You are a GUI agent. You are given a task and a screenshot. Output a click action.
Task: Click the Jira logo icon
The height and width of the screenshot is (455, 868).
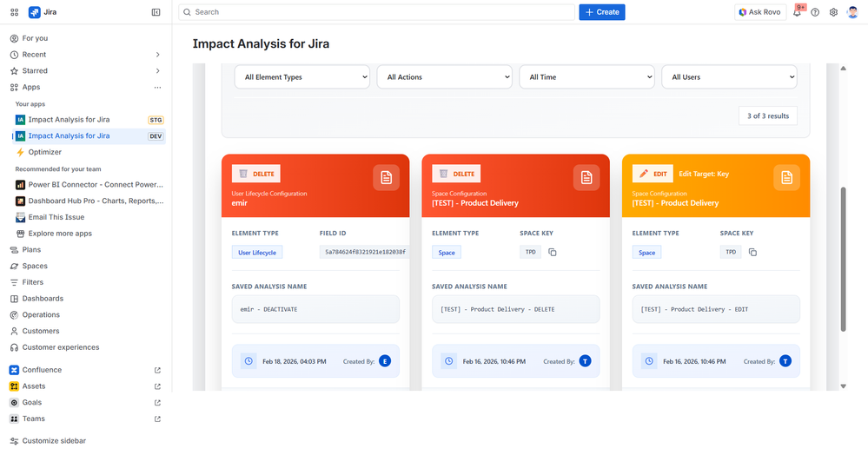click(35, 12)
